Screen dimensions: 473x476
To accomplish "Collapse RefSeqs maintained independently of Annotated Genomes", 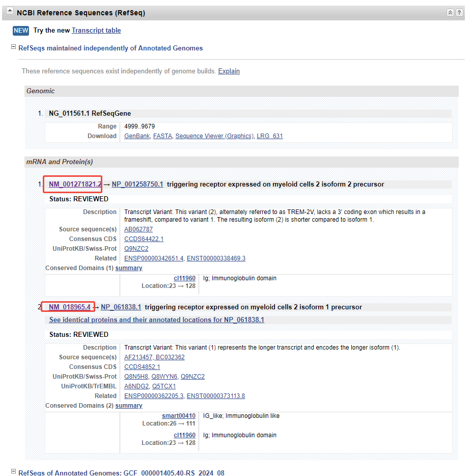I will point(14,47).
